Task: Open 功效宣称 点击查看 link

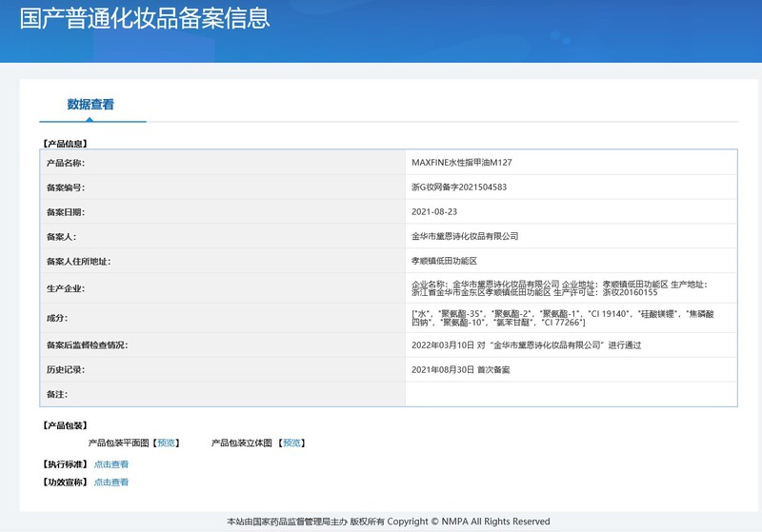Action: (x=111, y=482)
